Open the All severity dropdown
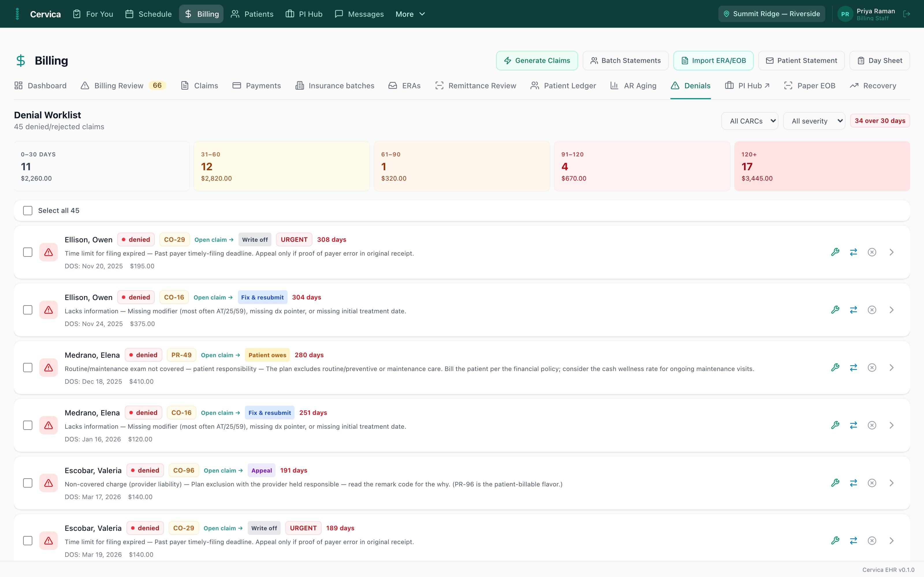 [x=814, y=121]
